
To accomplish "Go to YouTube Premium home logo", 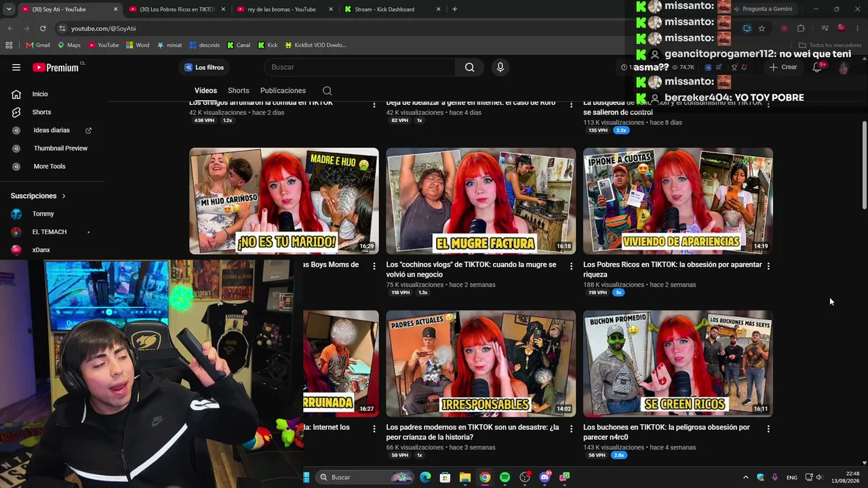I will tap(56, 67).
